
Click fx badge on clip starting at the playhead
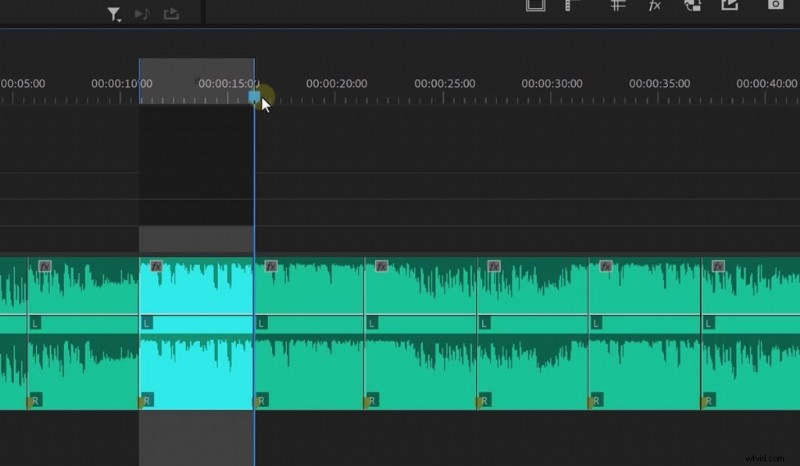271,266
